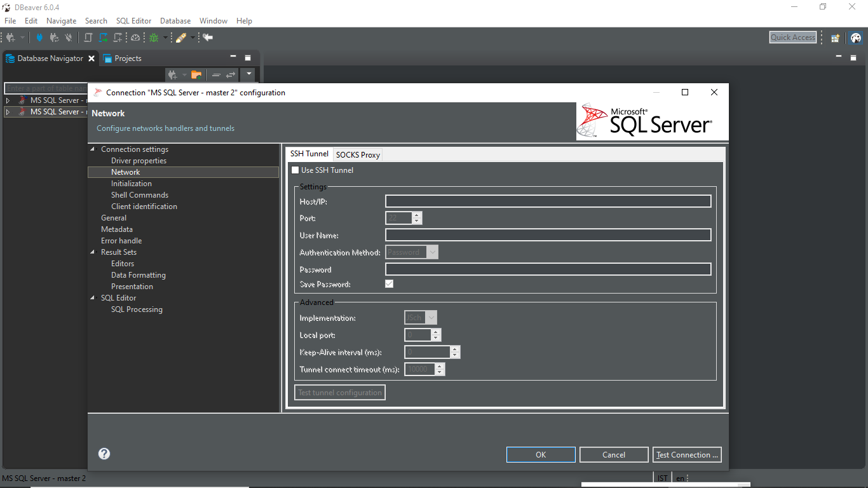Link Database Navigator with active editor

coord(231,74)
